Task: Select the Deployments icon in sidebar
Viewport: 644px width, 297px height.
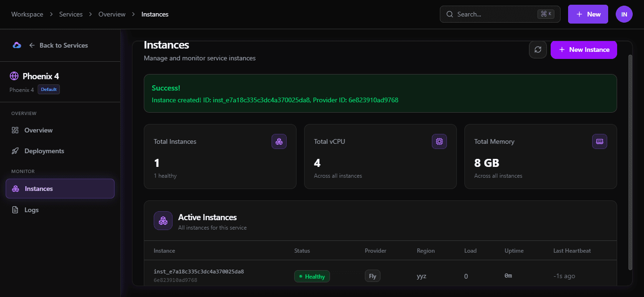Action: tap(16, 150)
